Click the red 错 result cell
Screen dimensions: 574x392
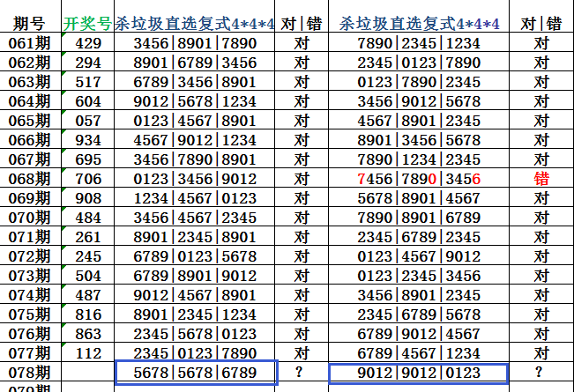point(541,178)
